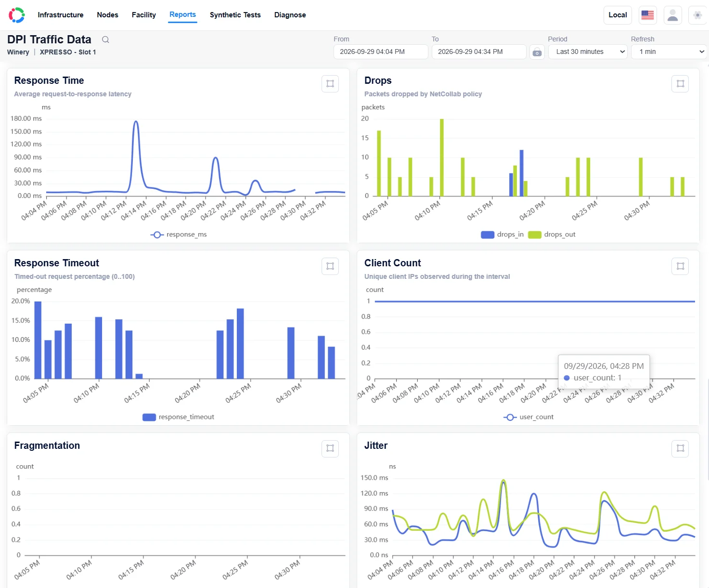
Task: Follow the XPRESSO - Slot 1 breadcrumb
Action: click(68, 52)
